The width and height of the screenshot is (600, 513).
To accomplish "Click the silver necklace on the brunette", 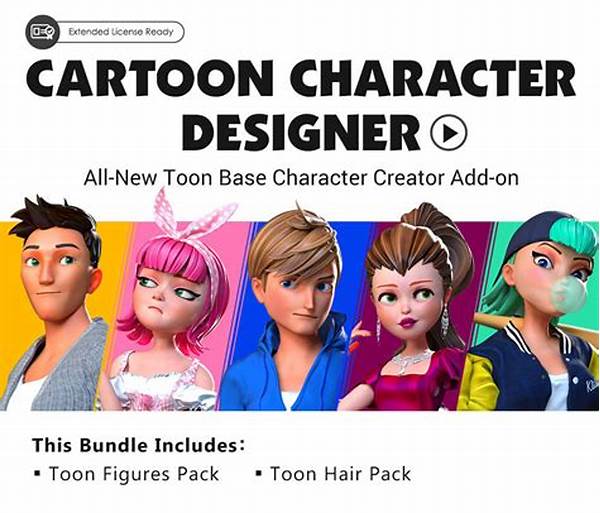I will (411, 360).
